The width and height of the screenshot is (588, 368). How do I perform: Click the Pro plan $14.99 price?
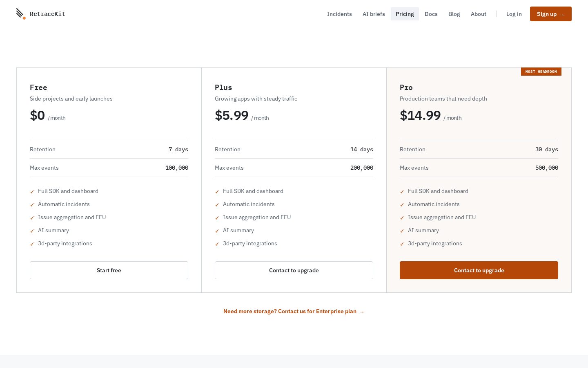tap(420, 116)
